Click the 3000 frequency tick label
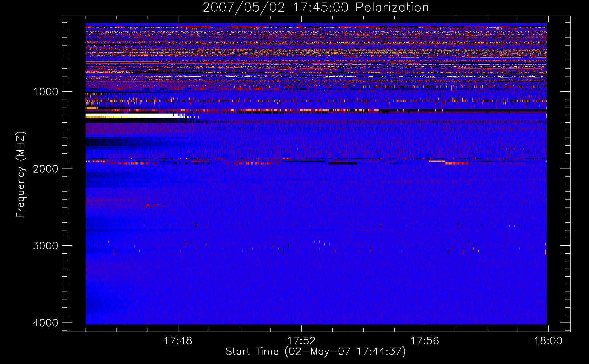589x364 pixels. pyautogui.click(x=46, y=246)
